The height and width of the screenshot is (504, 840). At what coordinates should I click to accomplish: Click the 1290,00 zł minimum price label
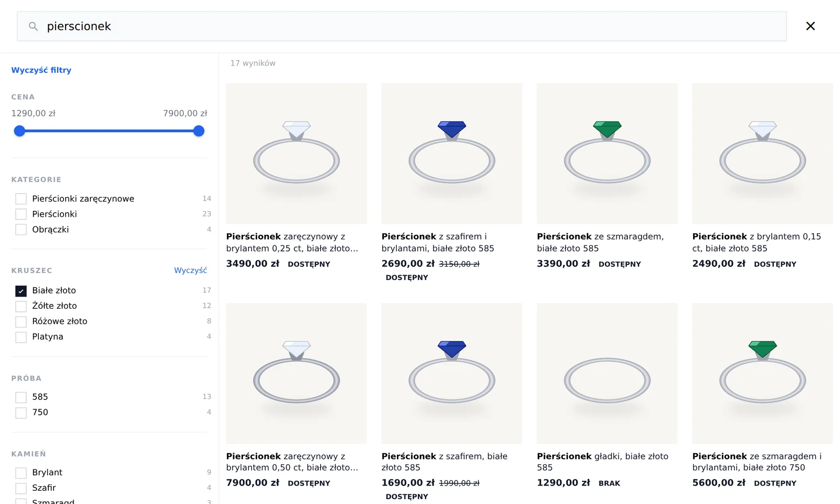tap(34, 113)
